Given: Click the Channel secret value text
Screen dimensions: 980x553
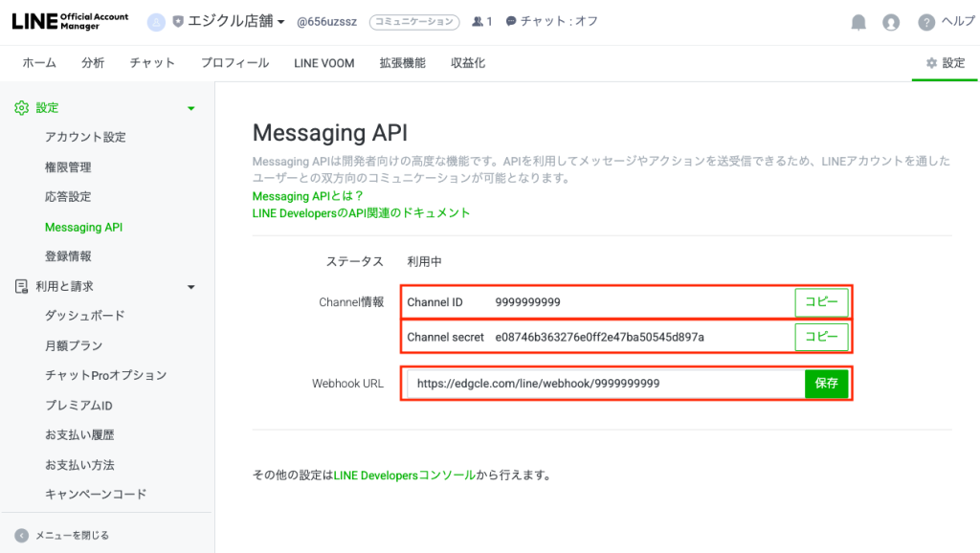Looking at the screenshot, I should (x=599, y=338).
